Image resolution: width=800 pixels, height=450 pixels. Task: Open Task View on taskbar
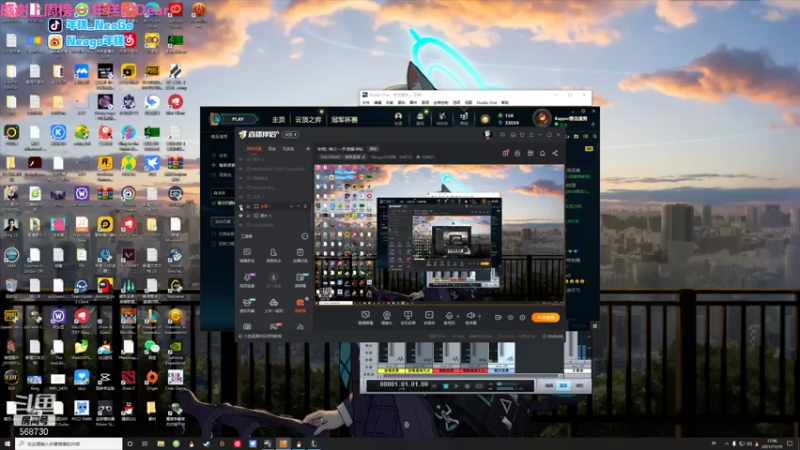pos(145,444)
